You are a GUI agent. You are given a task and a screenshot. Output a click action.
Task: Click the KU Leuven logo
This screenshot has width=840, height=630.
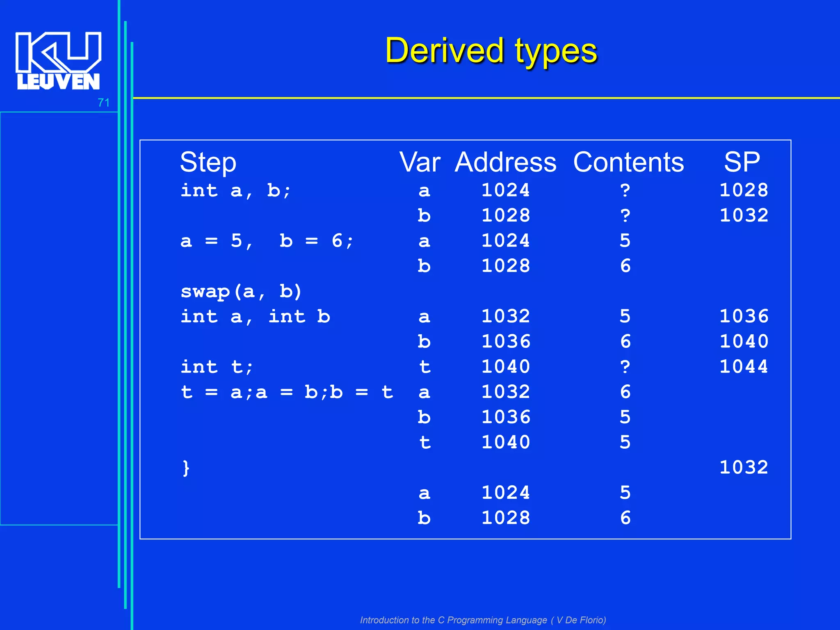(x=58, y=61)
